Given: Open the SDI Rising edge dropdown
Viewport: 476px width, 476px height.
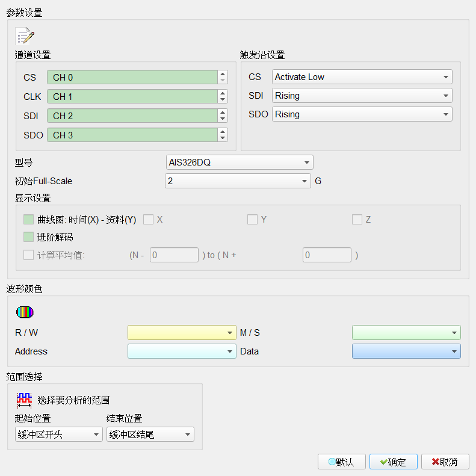Looking at the screenshot, I should click(362, 96).
